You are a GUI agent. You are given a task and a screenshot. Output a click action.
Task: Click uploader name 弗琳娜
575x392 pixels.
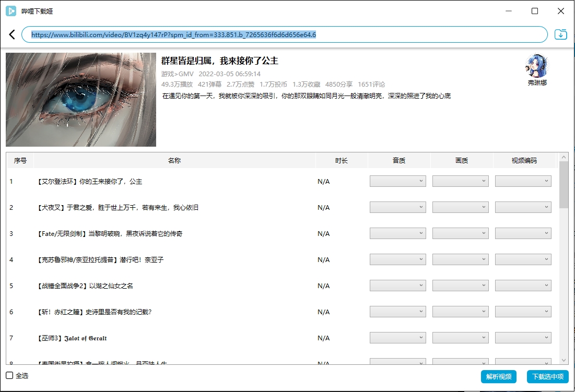click(x=537, y=83)
